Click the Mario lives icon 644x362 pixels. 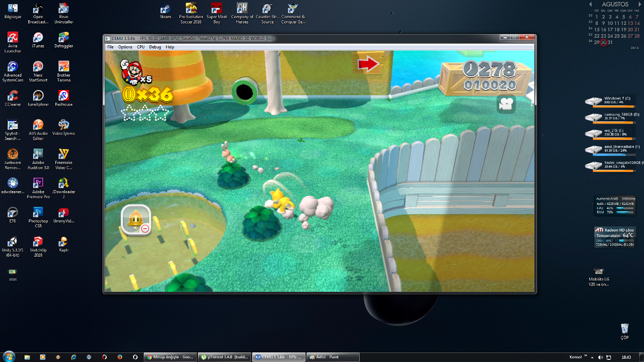click(133, 72)
